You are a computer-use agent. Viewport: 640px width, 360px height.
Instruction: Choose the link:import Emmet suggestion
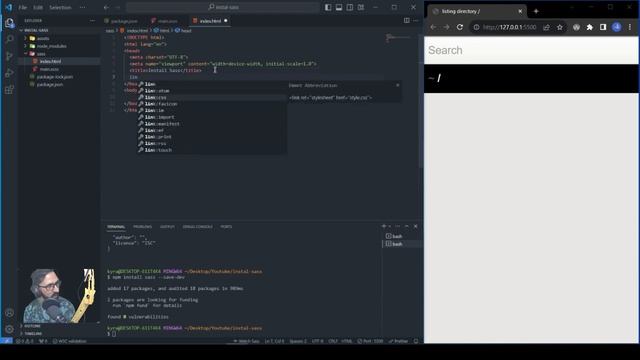211,117
